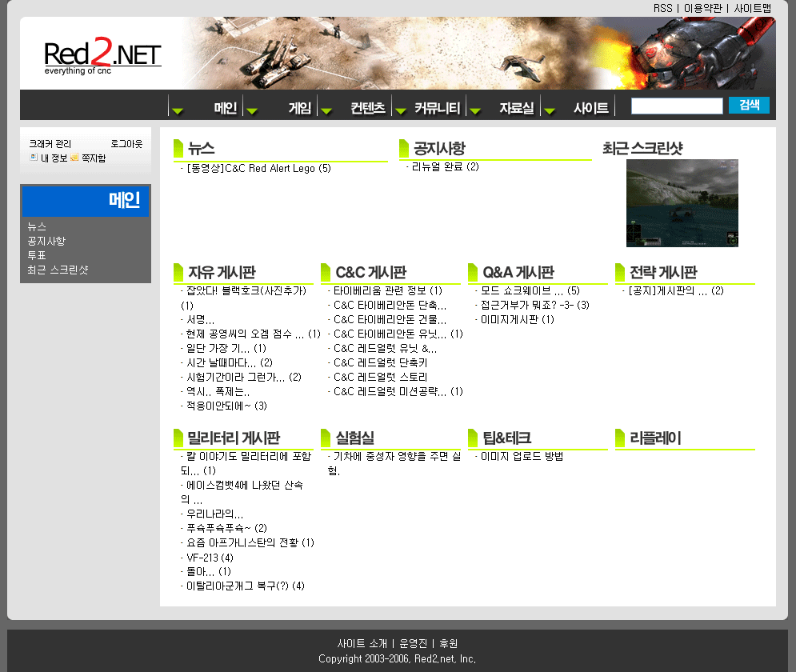Select 투표 in the sidebar menu
Viewport: 796px width, 672px height.
pos(37,255)
